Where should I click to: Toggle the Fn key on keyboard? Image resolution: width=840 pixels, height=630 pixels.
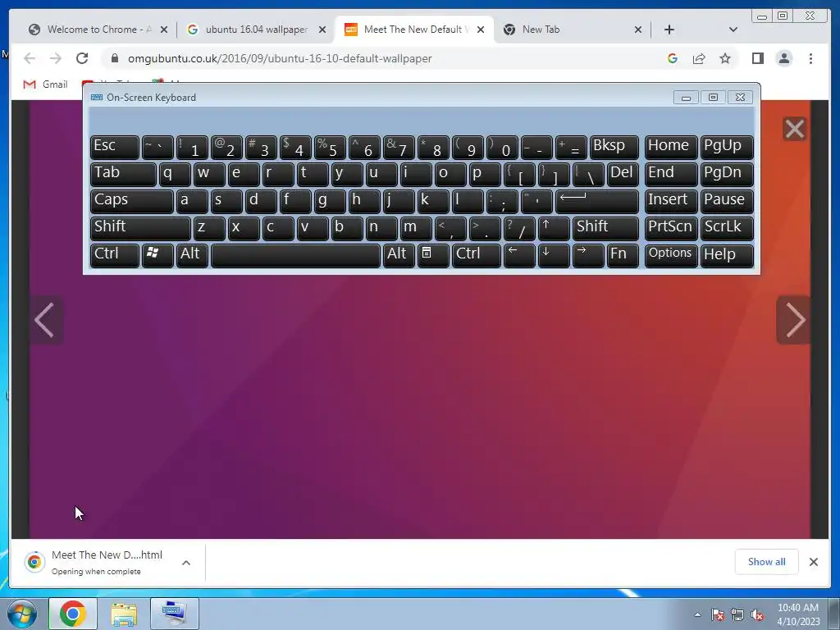(623, 255)
